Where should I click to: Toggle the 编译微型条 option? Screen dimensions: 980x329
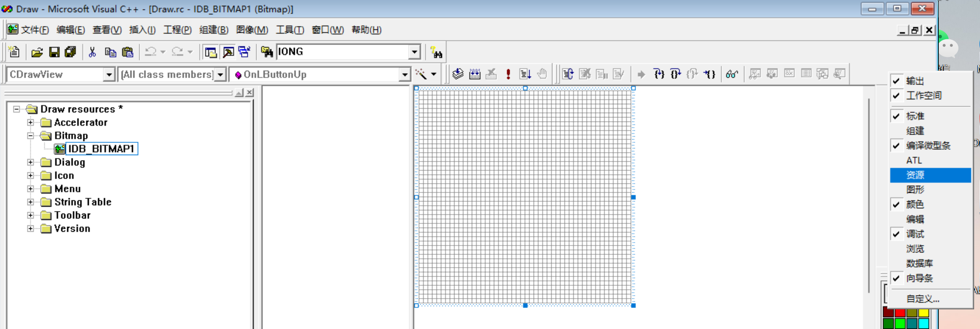click(x=930, y=146)
